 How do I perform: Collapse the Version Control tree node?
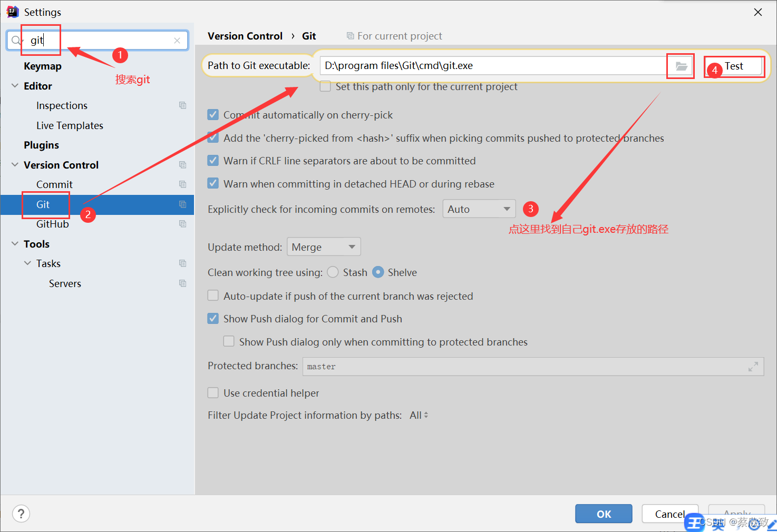[x=15, y=165]
